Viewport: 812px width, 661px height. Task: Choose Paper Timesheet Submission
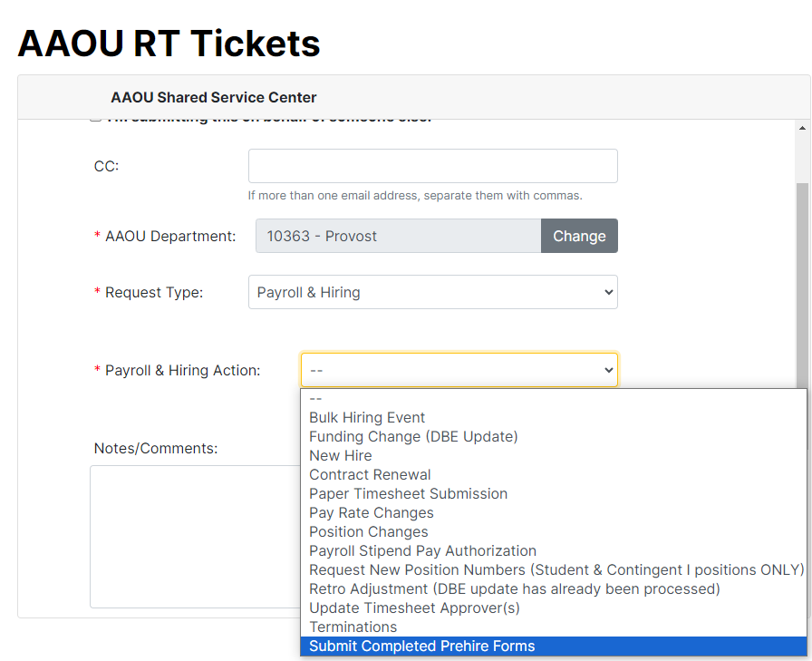point(408,493)
